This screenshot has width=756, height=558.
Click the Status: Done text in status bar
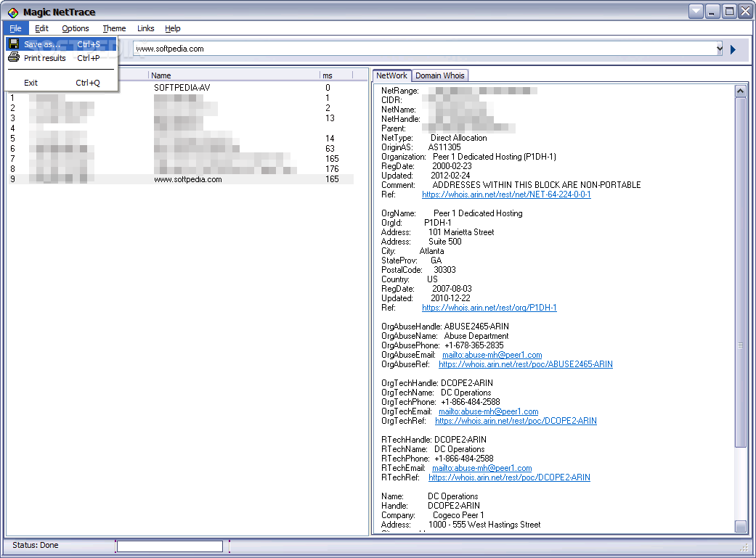35,545
